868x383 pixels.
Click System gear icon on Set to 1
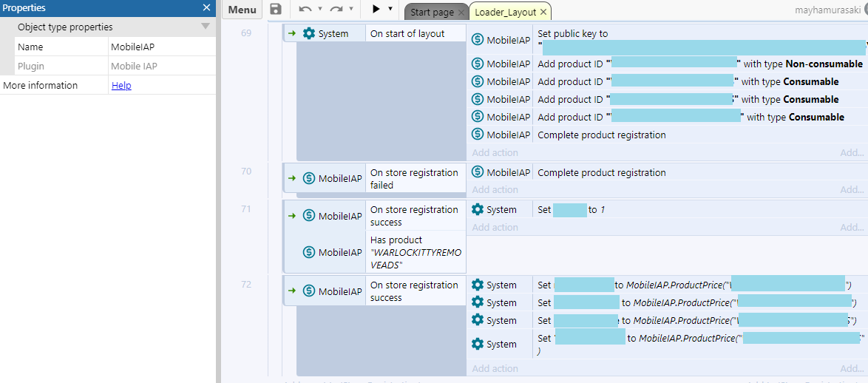point(477,210)
